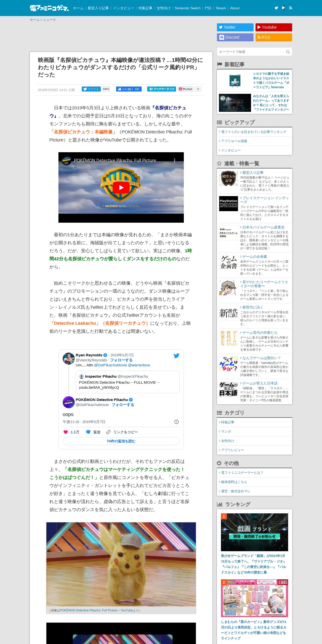Image resolution: width=322 pixels, height=644 pixels.
Task: Click the YouTube source link under Pikachu image
Action: pos(96,610)
